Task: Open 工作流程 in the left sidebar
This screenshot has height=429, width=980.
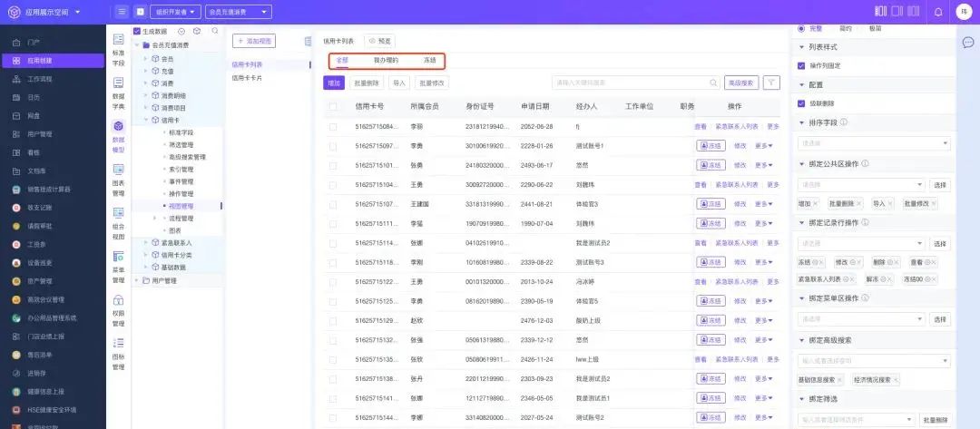Action: click(x=39, y=79)
